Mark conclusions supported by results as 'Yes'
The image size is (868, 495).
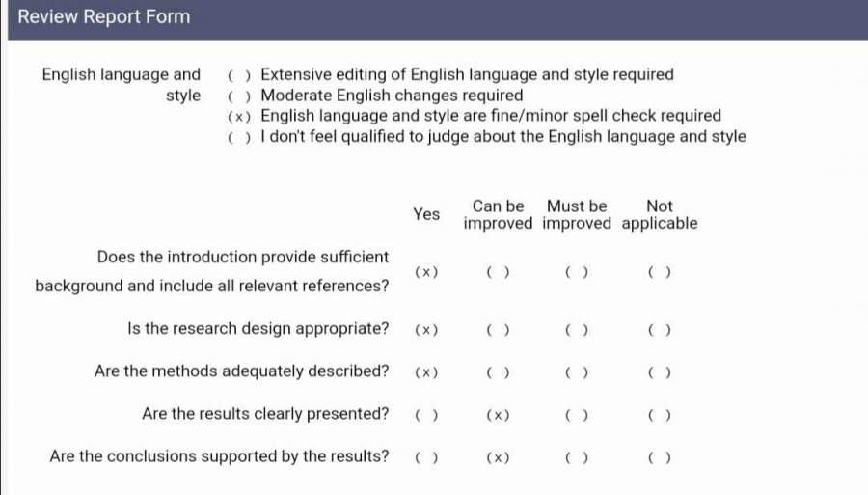pos(426,458)
